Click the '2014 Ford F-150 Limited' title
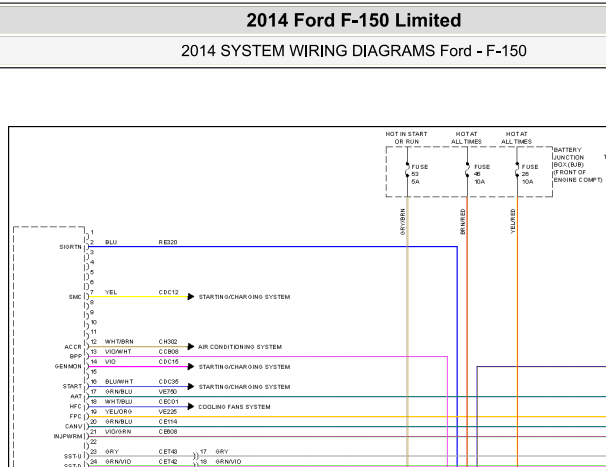 click(354, 20)
